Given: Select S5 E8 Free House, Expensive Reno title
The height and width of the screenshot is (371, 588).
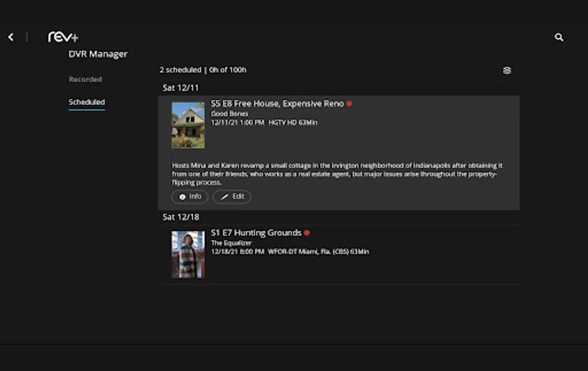Looking at the screenshot, I should point(277,104).
